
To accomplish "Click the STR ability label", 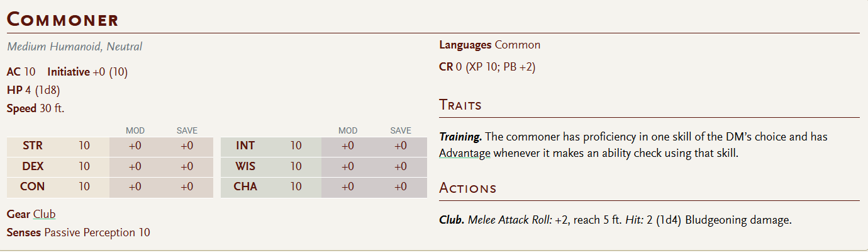I will (33, 146).
